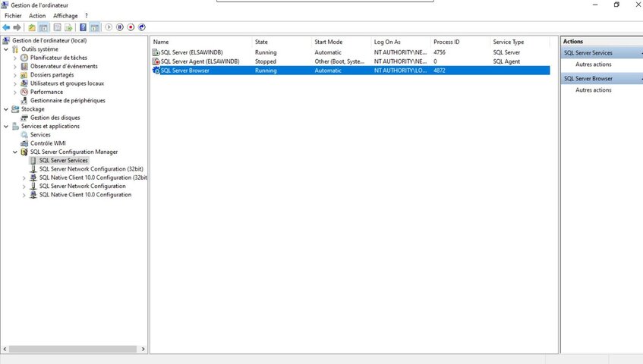643x364 pixels.
Task: Click the Utilisateurs et groupes locaux icon
Action: 24,83
